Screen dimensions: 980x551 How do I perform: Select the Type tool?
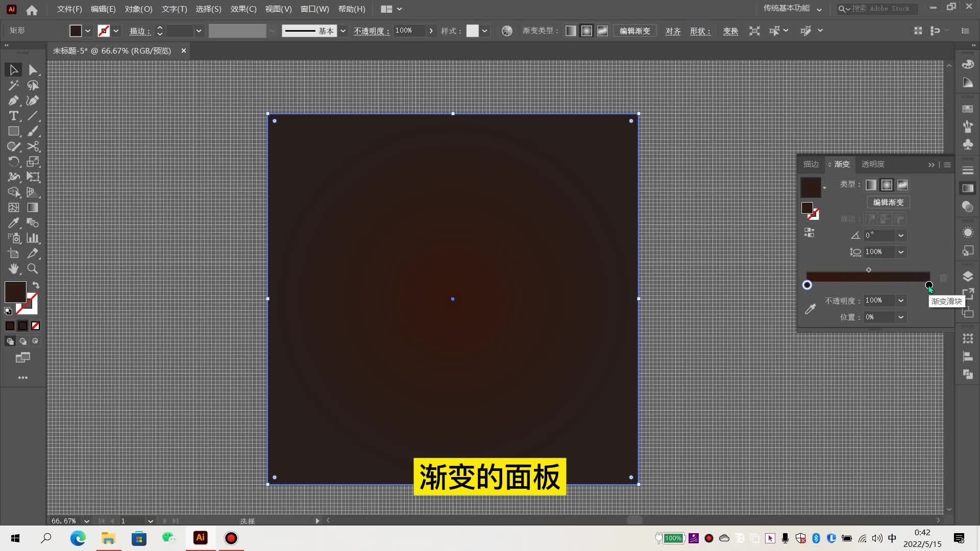pyautogui.click(x=13, y=116)
